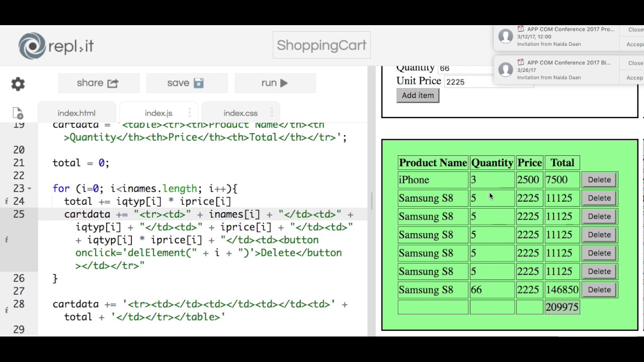Open the index.css tab

[x=240, y=113]
